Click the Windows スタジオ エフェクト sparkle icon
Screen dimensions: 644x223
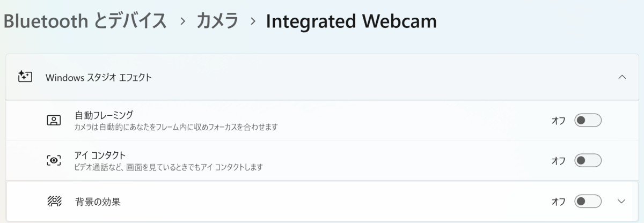[25, 77]
